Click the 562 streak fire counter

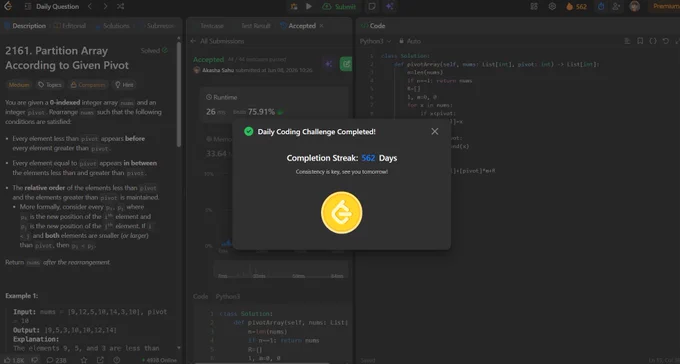[576, 7]
